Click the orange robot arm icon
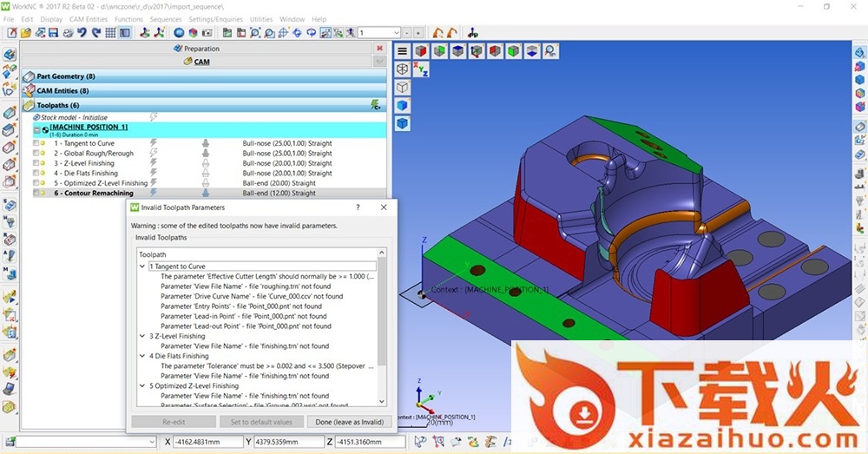The image size is (868, 454). [438, 33]
